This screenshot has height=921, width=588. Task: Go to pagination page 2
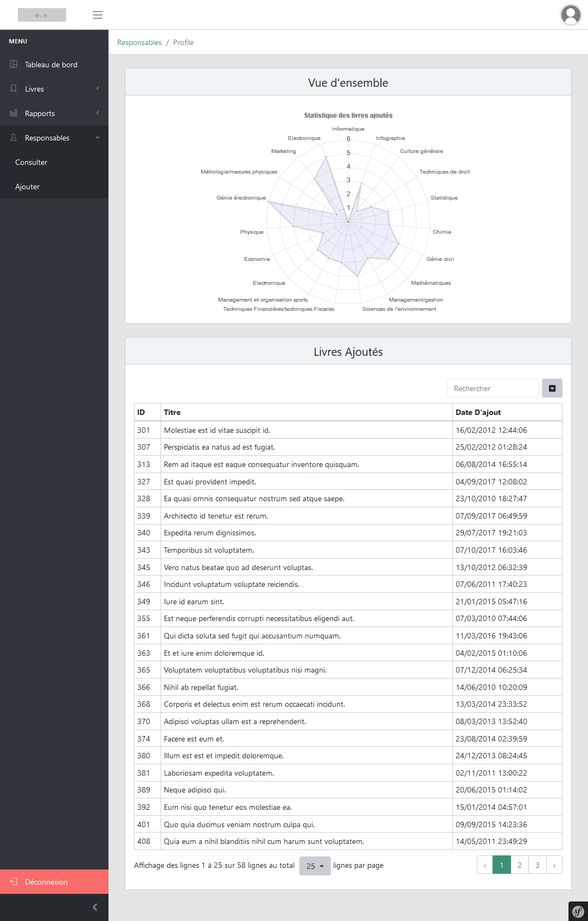point(520,865)
